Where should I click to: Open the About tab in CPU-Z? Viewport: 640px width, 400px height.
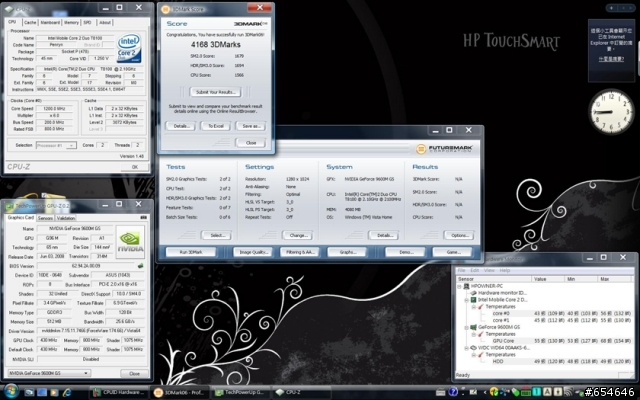tap(105, 22)
